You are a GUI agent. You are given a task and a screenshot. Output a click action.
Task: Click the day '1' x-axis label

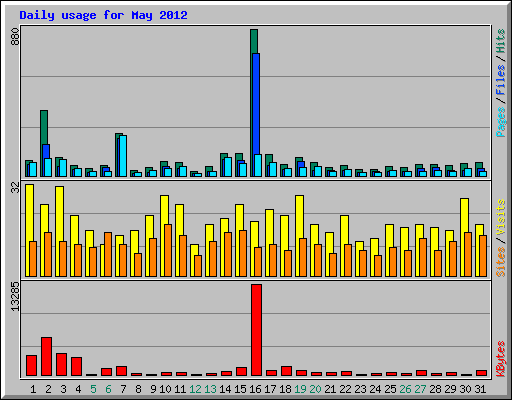[33, 389]
